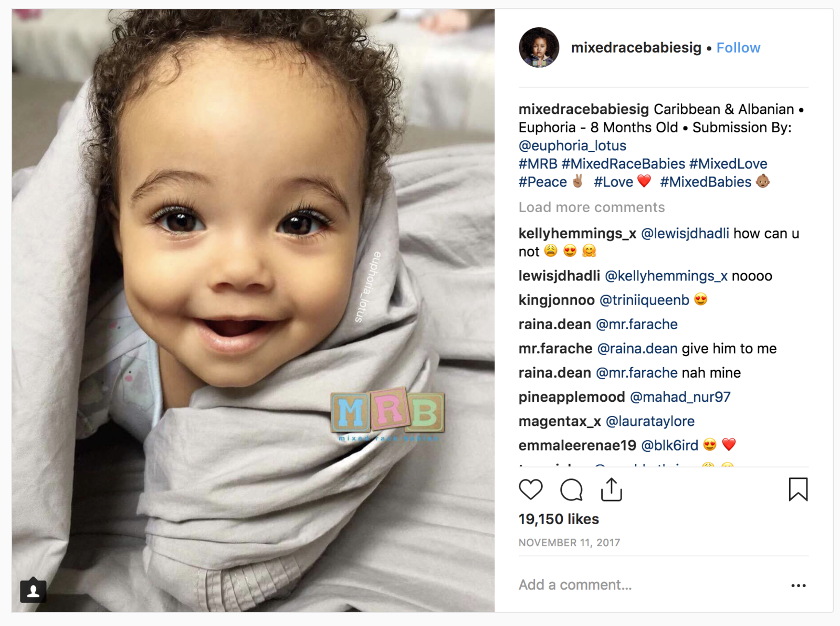Viewport: 840px width, 626px height.
Task: Open comments via speech bubble icon
Action: 571,489
